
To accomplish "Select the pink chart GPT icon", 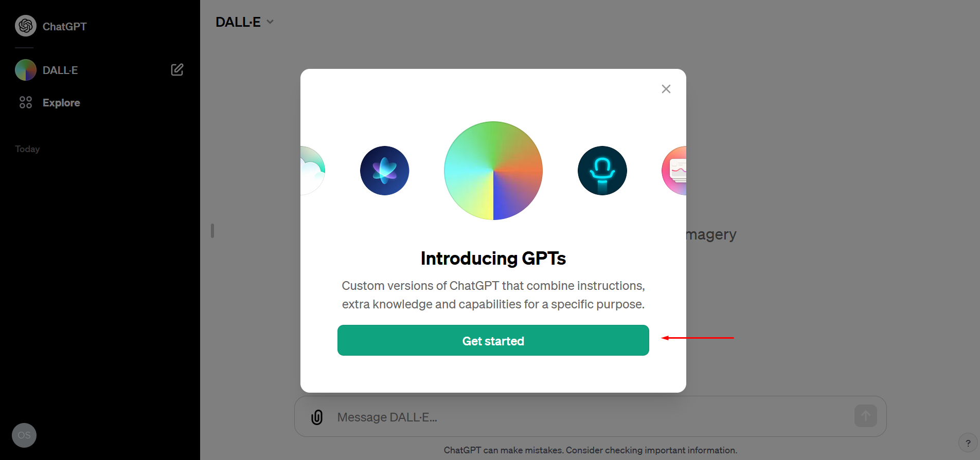I will pyautogui.click(x=674, y=171).
